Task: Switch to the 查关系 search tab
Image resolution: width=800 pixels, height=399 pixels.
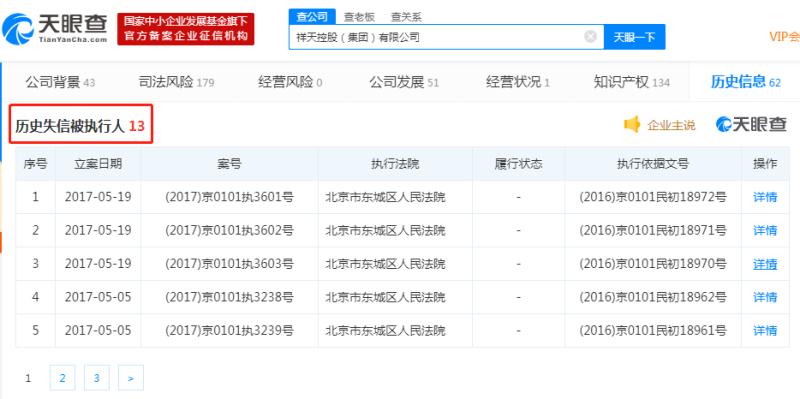Action: (x=406, y=17)
